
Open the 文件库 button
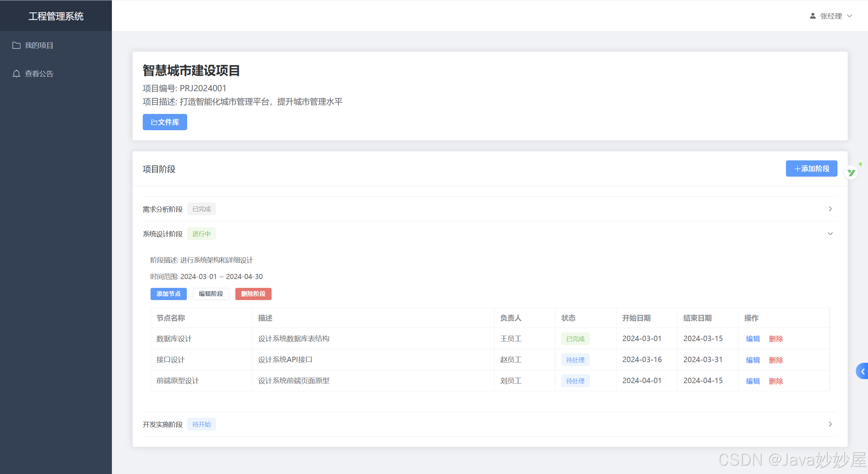(165, 122)
